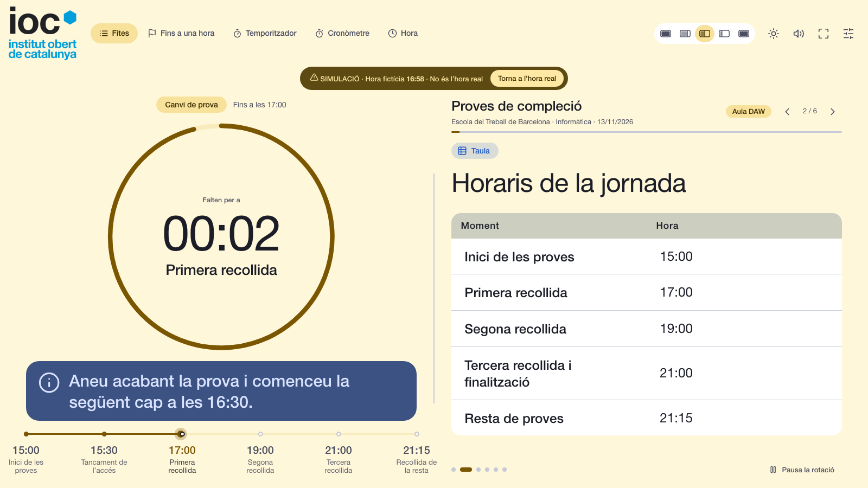The width and height of the screenshot is (868, 488).
Task: Select the last full-panel layout option
Action: pyautogui.click(x=744, y=34)
